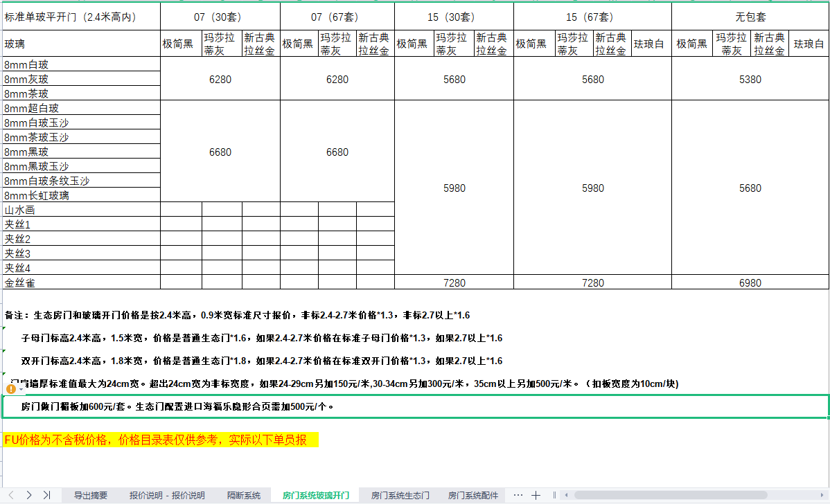
Task: Jump to last sheet tab arrow
Action: pyautogui.click(x=46, y=495)
